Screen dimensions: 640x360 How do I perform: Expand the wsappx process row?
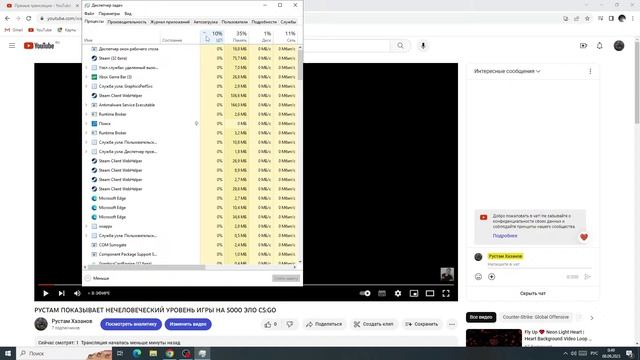[87, 226]
